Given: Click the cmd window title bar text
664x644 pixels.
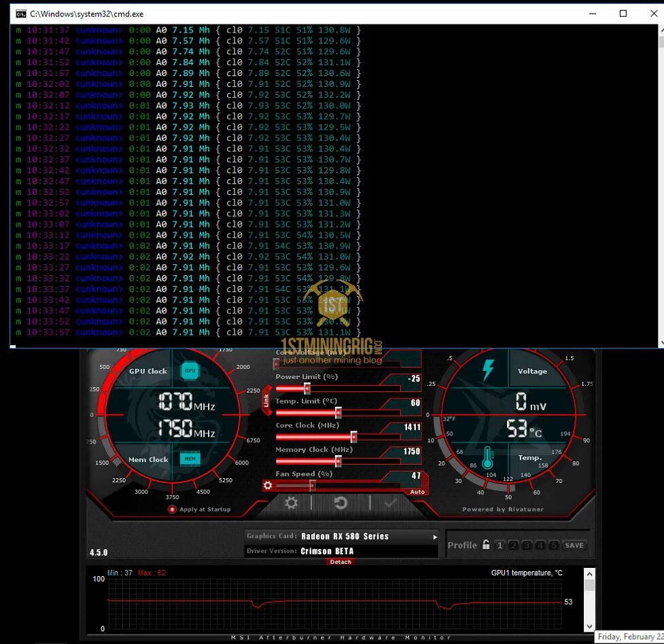Looking at the screenshot, I should click(87, 14).
